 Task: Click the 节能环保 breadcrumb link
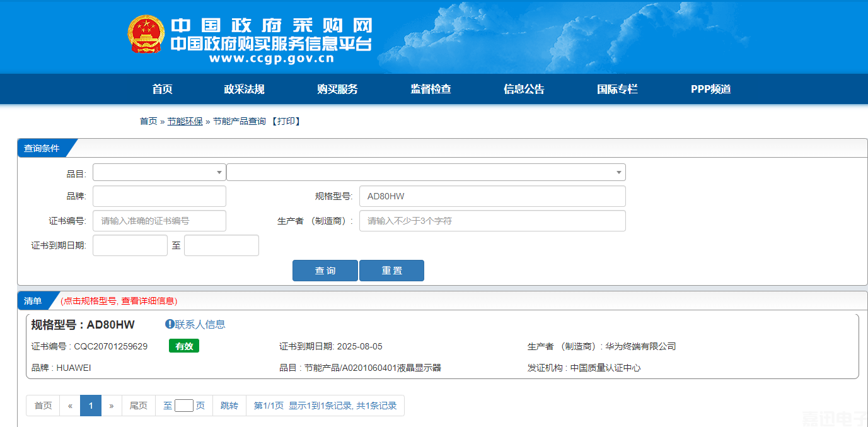pyautogui.click(x=185, y=121)
